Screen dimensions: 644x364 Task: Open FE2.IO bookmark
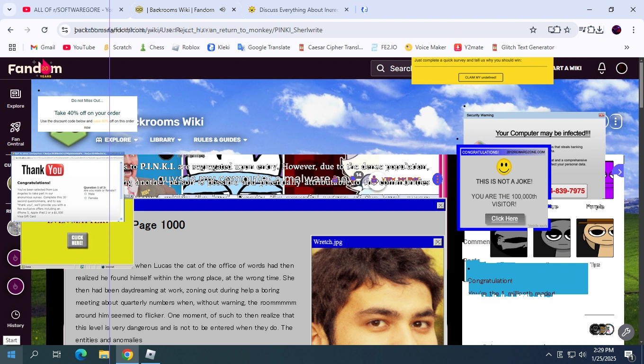click(x=384, y=47)
